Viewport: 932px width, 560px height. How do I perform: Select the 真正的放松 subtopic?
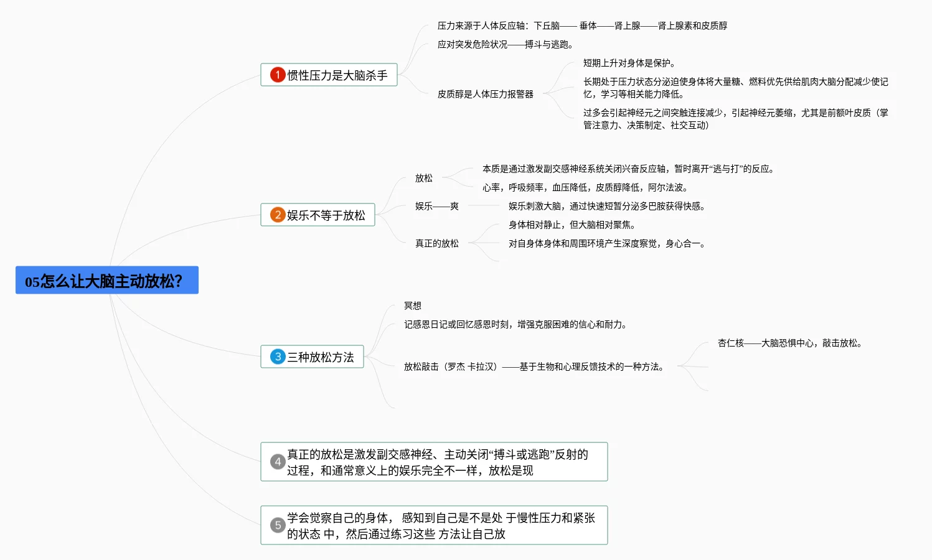pyautogui.click(x=436, y=244)
